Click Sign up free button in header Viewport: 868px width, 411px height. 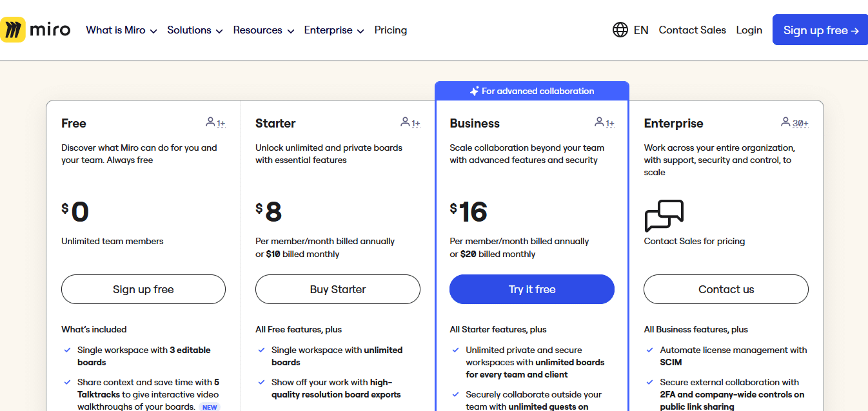[x=820, y=30]
